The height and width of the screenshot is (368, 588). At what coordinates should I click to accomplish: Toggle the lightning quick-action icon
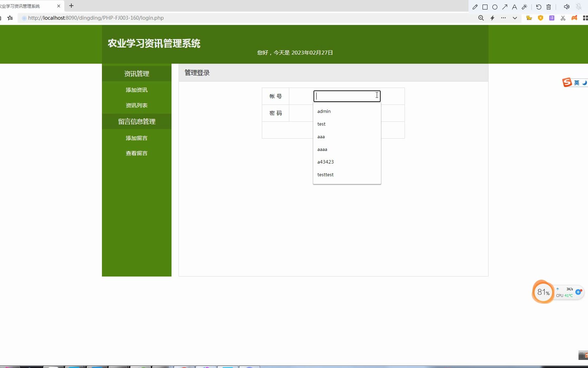click(492, 18)
